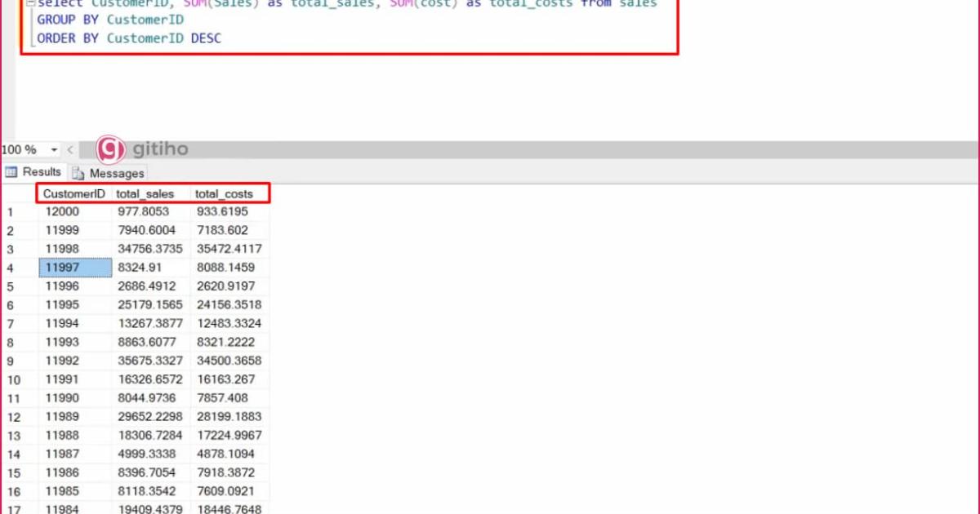Image resolution: width=980 pixels, height=514 pixels.
Task: Click cell value 933.6195
Action: click(229, 211)
